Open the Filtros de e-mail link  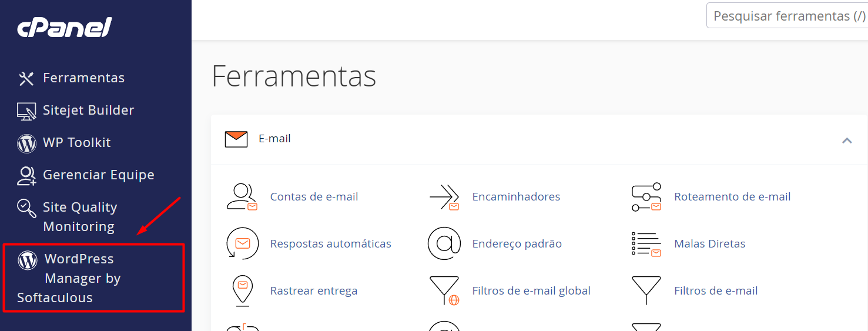coord(716,290)
